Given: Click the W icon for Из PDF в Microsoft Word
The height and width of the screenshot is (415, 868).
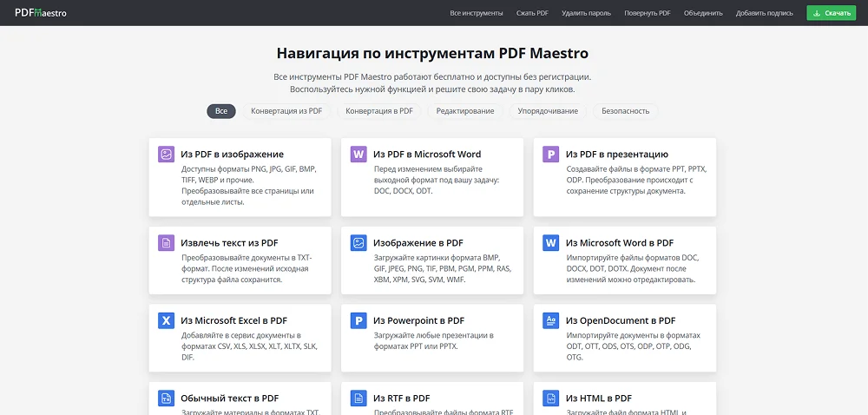Looking at the screenshot, I should tap(358, 155).
